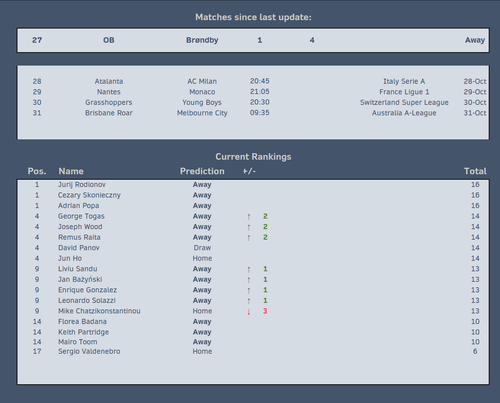The height and width of the screenshot is (403, 500).
Task: Select 'George Togas' in the rankings
Action: pos(81,216)
